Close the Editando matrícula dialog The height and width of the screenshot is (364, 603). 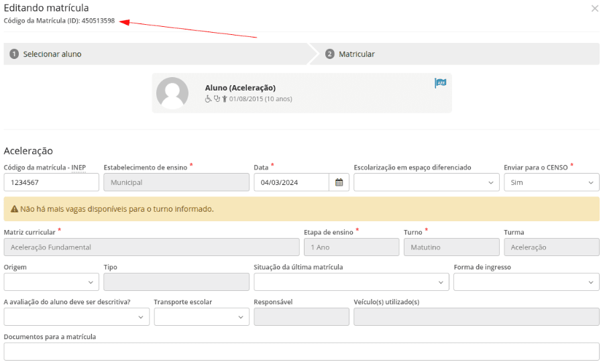click(x=594, y=9)
